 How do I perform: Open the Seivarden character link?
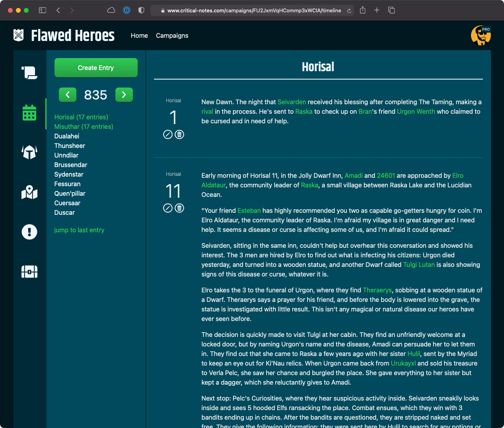click(x=292, y=102)
